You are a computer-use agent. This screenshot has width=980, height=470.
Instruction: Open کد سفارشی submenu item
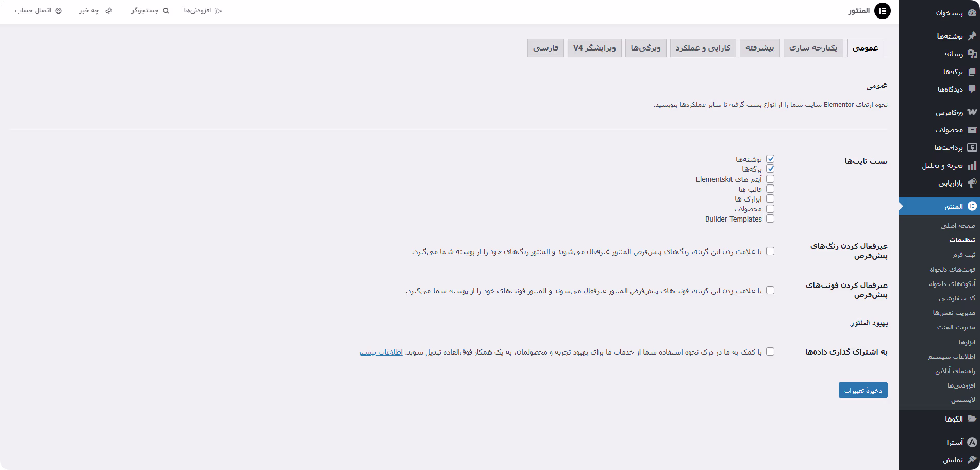[x=957, y=298]
